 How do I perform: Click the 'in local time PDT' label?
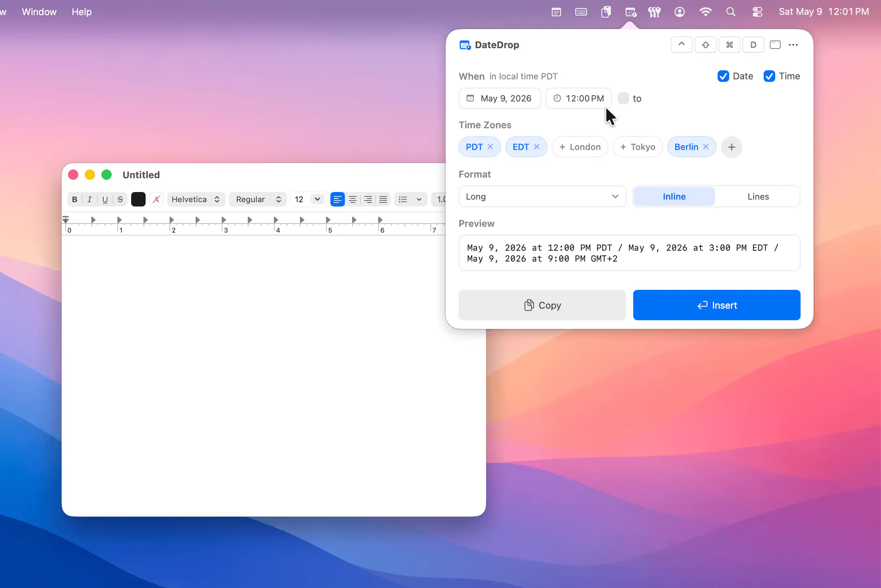(523, 76)
